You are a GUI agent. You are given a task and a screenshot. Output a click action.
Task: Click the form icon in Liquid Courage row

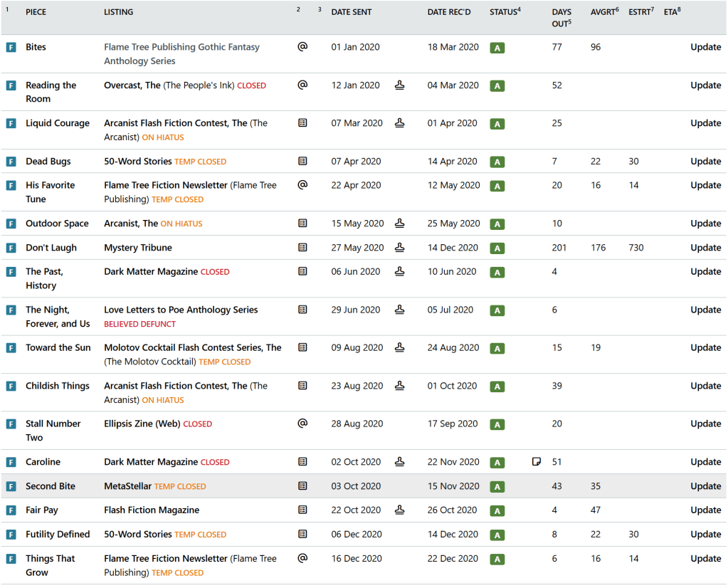(x=302, y=123)
